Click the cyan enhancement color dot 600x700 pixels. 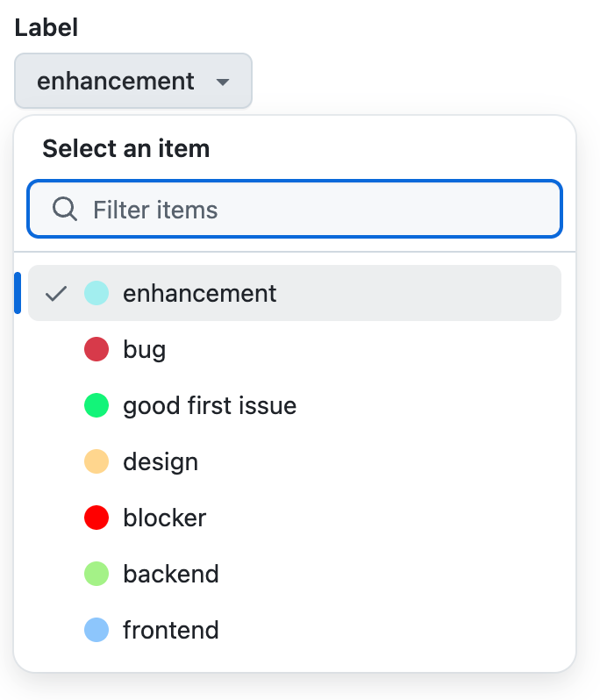coord(96,293)
